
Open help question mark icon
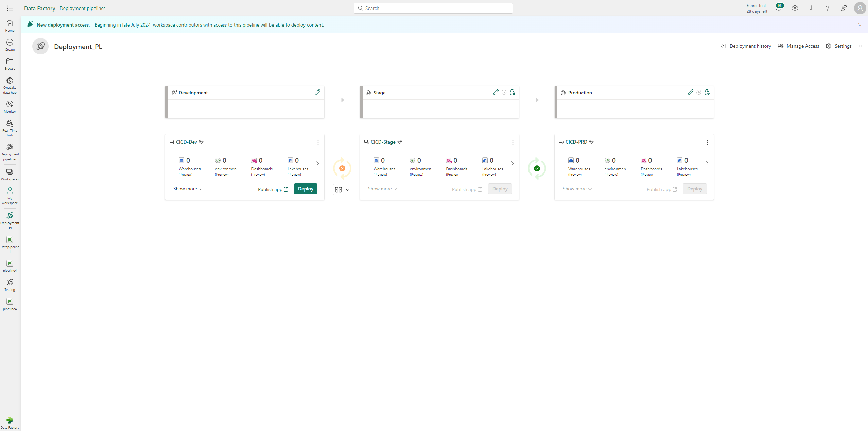click(x=828, y=8)
